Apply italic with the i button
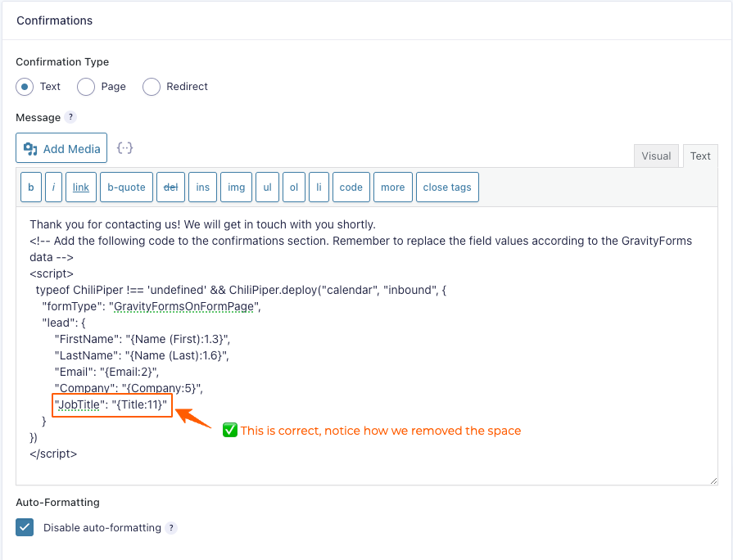 (x=53, y=187)
